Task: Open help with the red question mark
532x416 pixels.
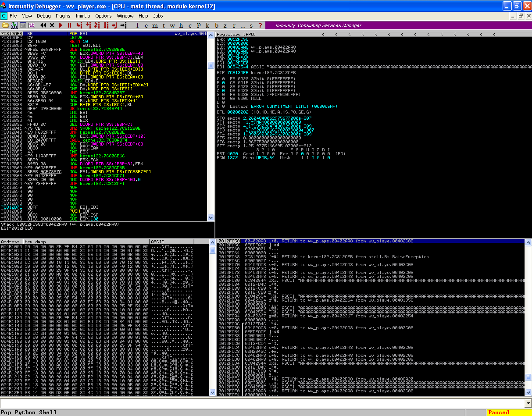Action: click(260, 25)
